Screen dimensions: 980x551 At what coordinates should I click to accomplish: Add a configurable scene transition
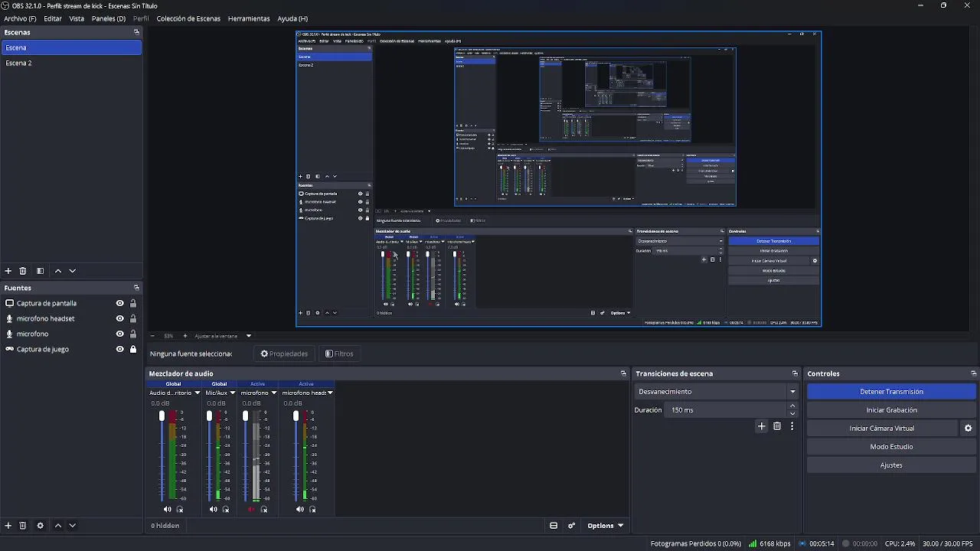761,426
